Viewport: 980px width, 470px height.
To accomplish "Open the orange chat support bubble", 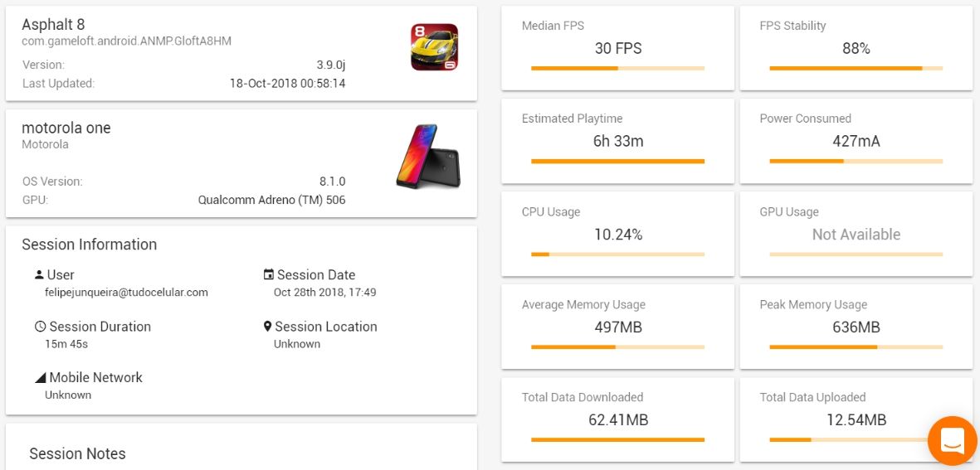I will (x=952, y=440).
